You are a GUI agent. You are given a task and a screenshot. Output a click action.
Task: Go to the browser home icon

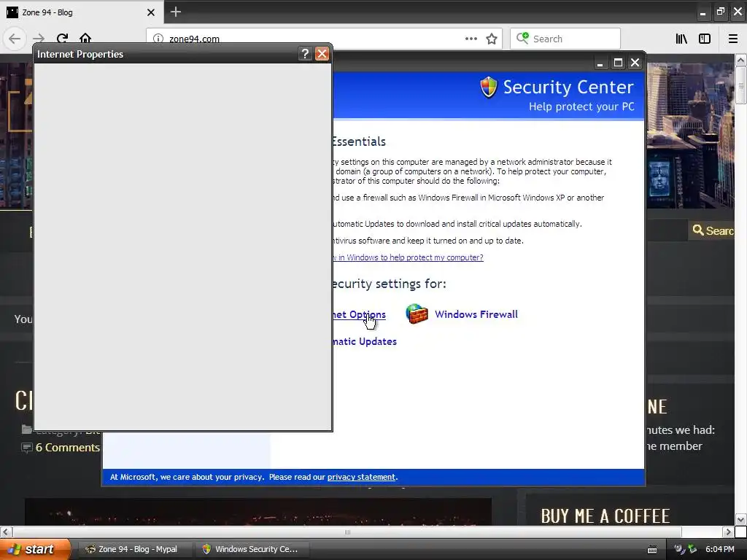click(85, 38)
